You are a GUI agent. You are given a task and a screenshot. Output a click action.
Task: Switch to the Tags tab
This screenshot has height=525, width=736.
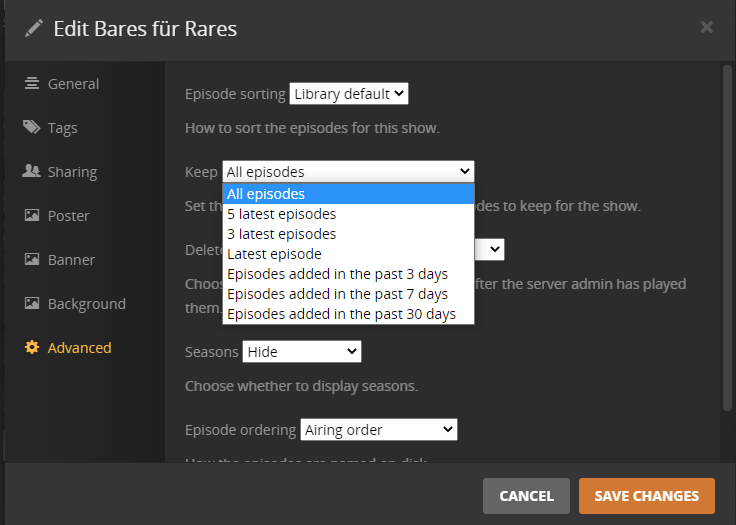[x=62, y=128]
